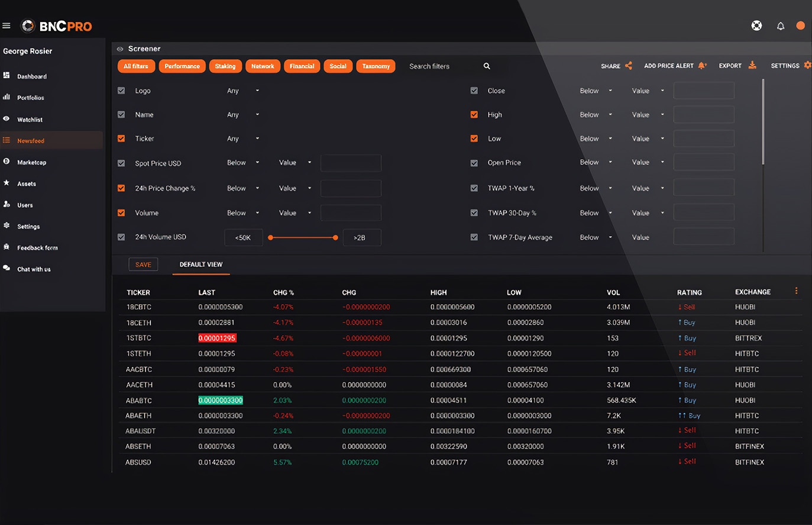Click the Close value input box
This screenshot has width=812, height=525.
[x=704, y=91]
